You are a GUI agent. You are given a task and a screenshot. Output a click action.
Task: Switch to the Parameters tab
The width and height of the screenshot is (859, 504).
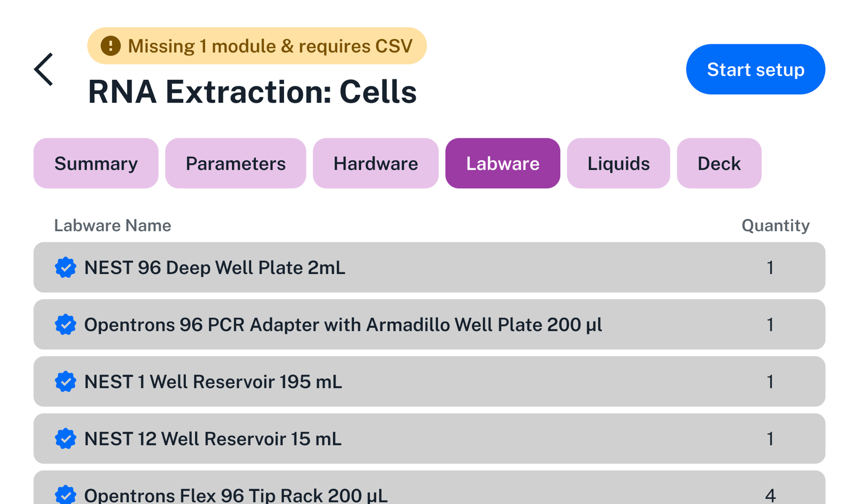(x=235, y=163)
